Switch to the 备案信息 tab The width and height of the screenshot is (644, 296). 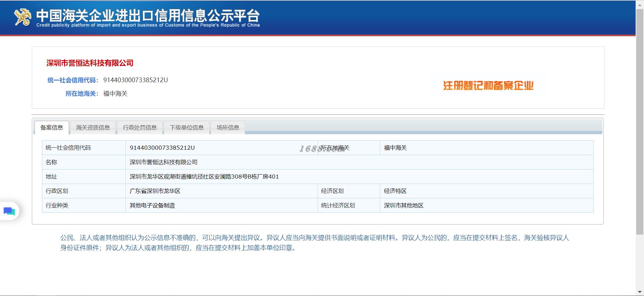(52, 128)
